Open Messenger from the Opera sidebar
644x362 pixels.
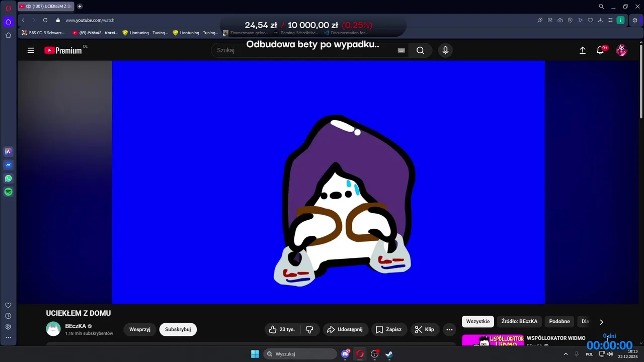pos(8,165)
